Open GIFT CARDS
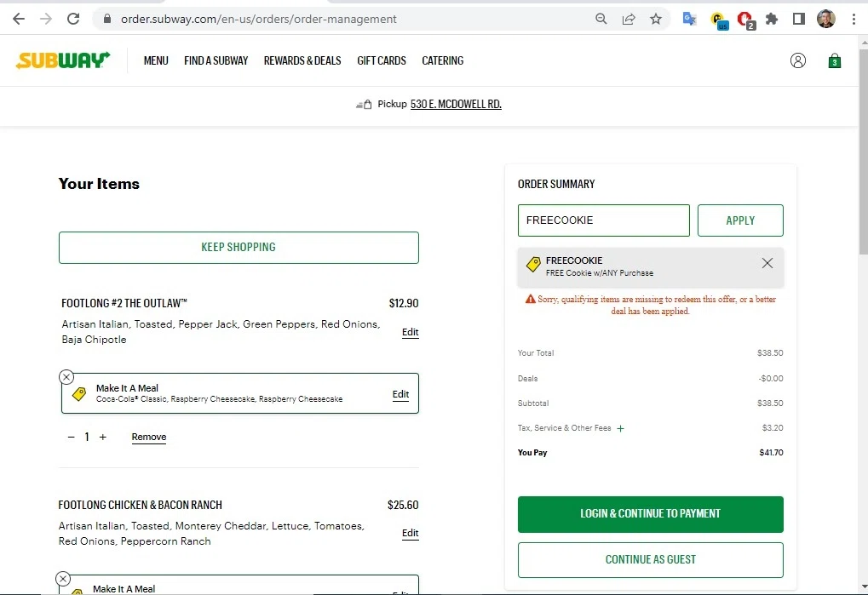The height and width of the screenshot is (595, 868). click(x=382, y=60)
